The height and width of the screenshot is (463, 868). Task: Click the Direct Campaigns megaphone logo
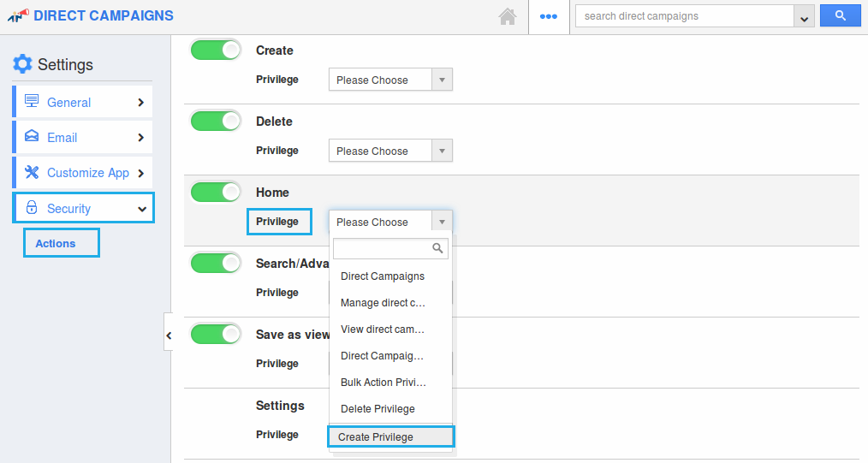[18, 15]
